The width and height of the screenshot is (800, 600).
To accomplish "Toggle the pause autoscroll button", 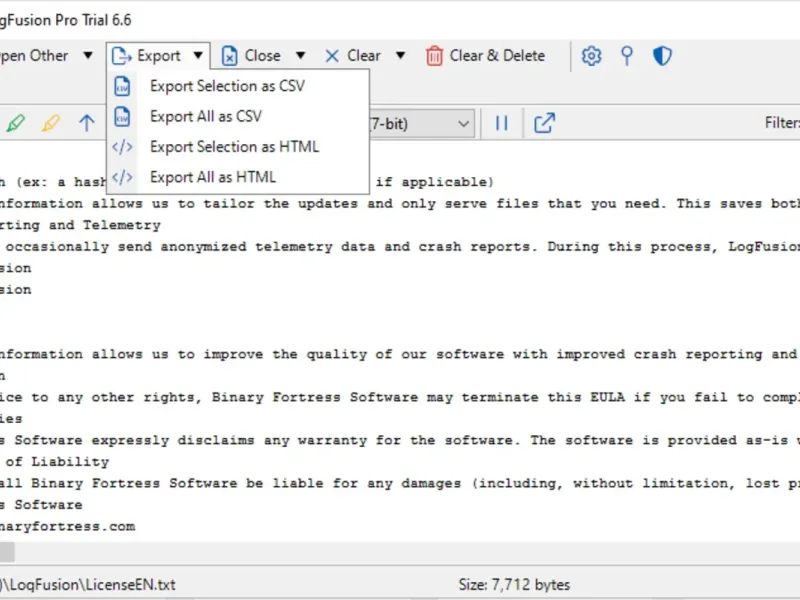I will pyautogui.click(x=502, y=123).
